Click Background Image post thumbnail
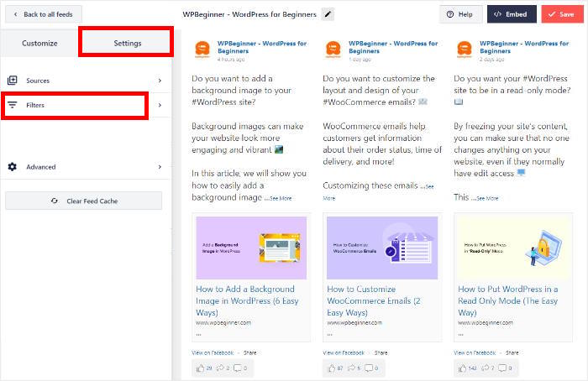588x381 pixels. click(251, 248)
